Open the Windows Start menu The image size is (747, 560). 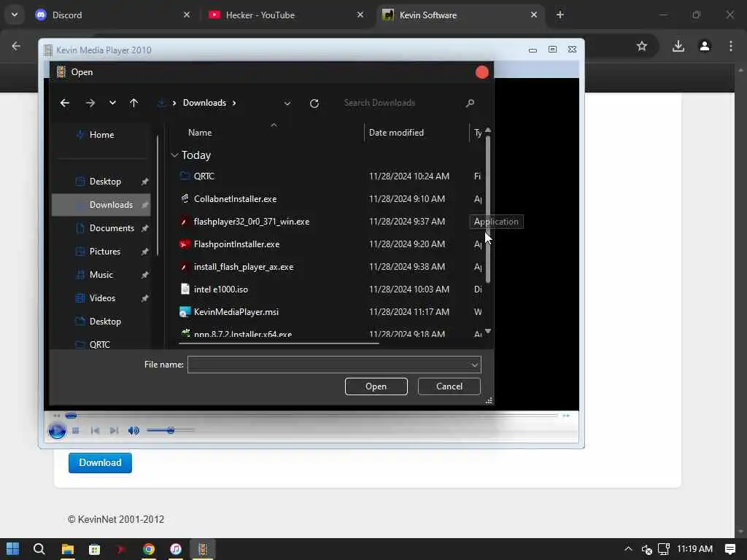(13, 549)
